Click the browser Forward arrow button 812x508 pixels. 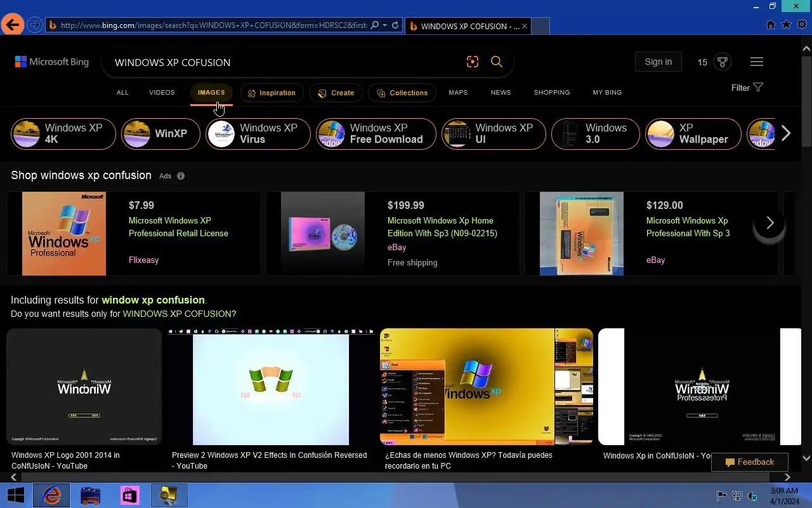[35, 25]
